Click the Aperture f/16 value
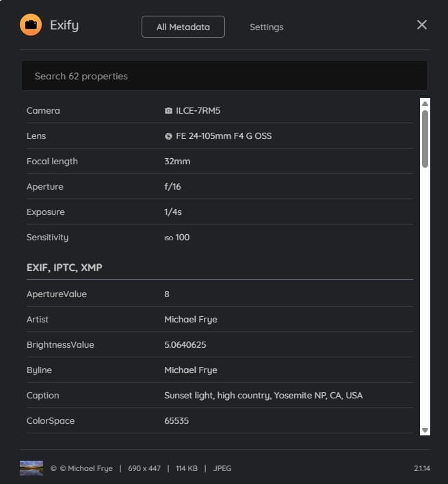This screenshot has height=484, width=448. 172,187
